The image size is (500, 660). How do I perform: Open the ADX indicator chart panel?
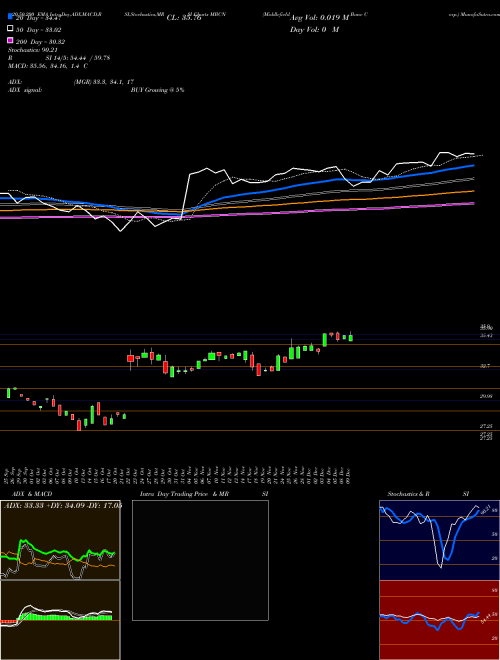[60, 540]
